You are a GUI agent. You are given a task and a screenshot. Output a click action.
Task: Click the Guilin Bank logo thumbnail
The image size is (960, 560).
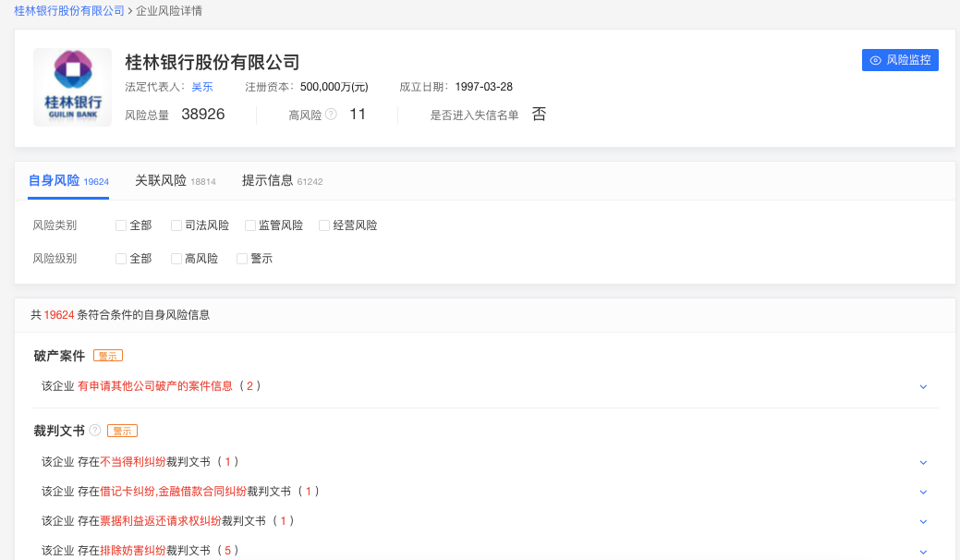[x=72, y=88]
